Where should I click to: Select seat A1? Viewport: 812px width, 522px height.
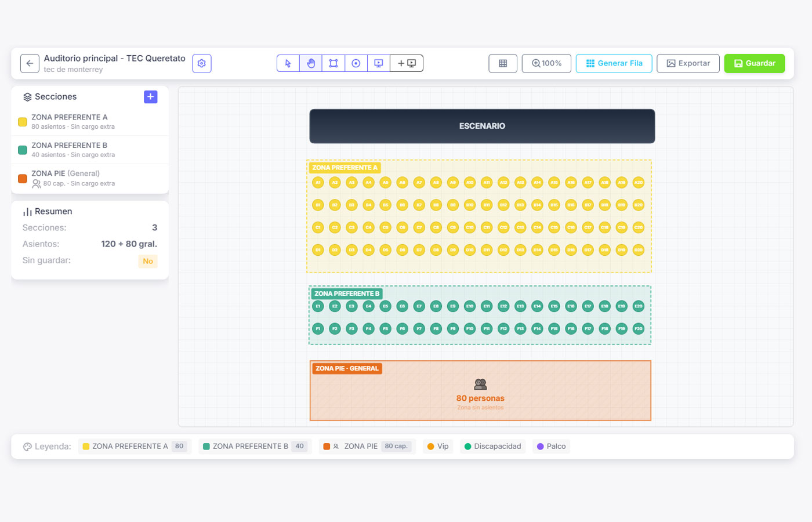click(x=318, y=183)
